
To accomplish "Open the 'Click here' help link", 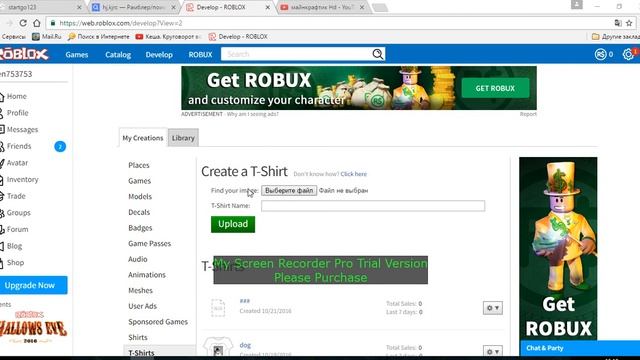I will [x=354, y=174].
